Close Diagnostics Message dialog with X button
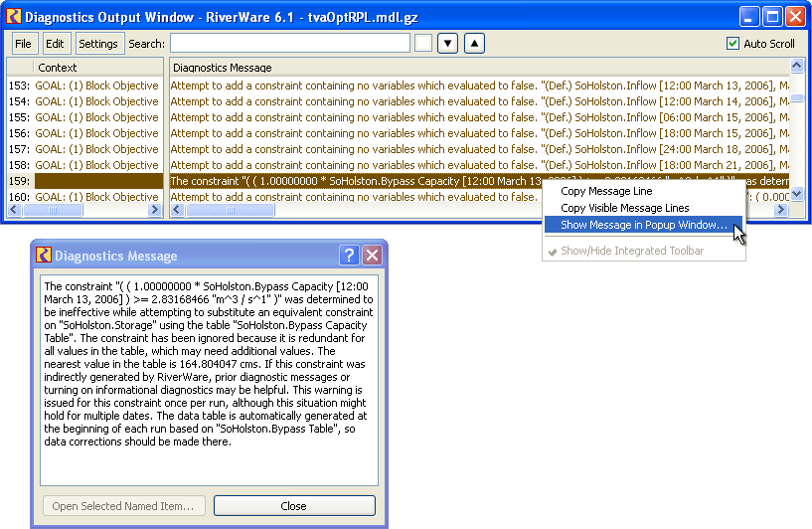 tap(373, 255)
